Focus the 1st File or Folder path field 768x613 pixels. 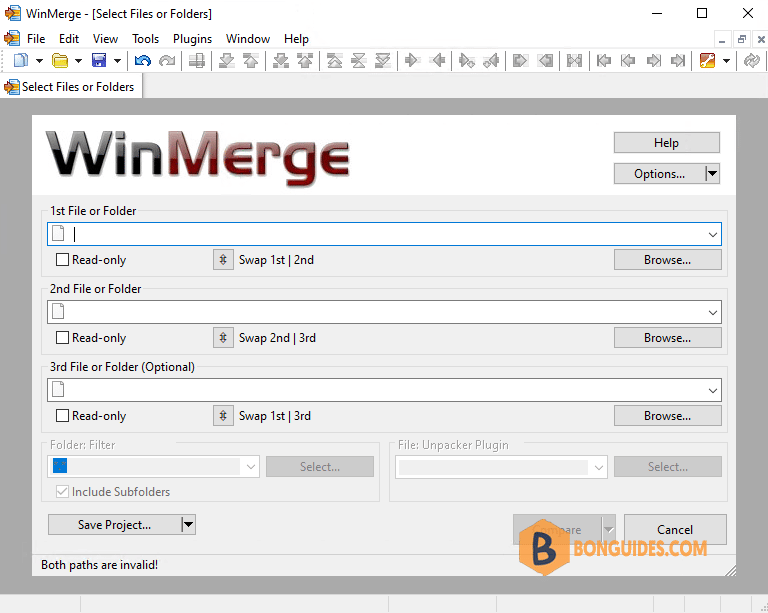tap(384, 234)
